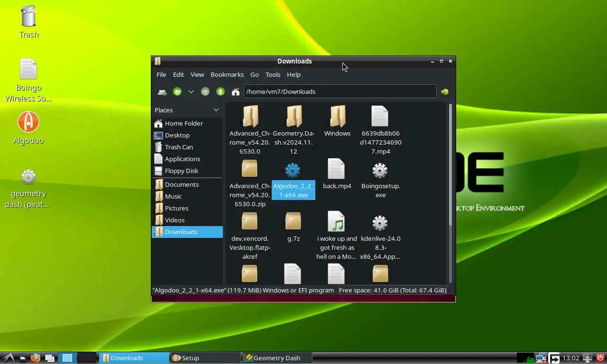
Task: Click the new window toolbar icon
Action: click(162, 91)
